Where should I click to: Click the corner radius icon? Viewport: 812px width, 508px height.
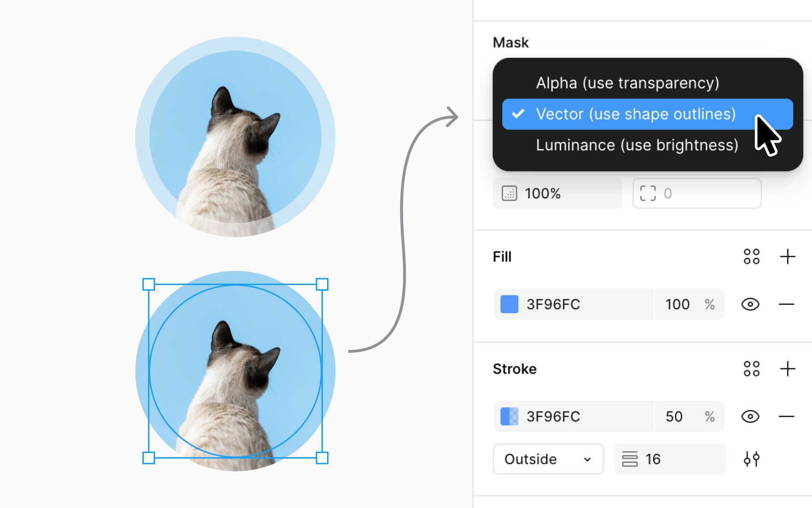[x=648, y=193]
